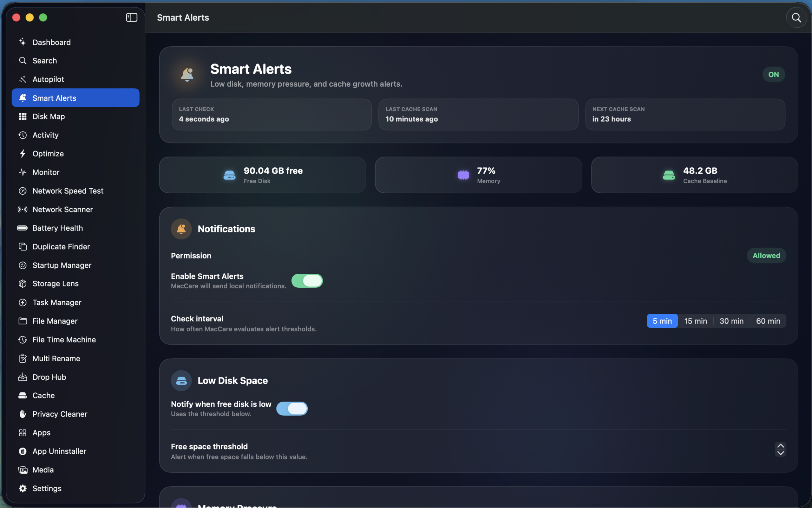Screen dimensions: 812x508
Task: Select the Duplicate Finder icon
Action: click(x=23, y=247)
